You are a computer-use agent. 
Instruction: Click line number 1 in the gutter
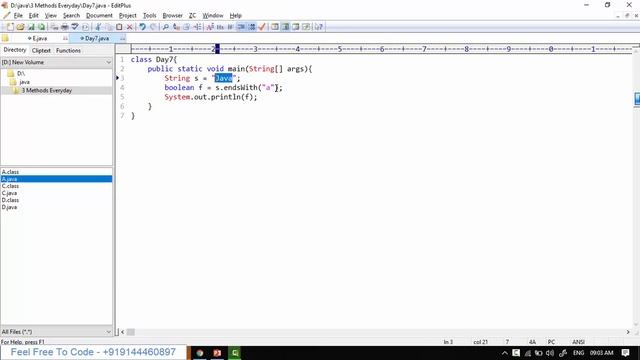tap(122, 60)
